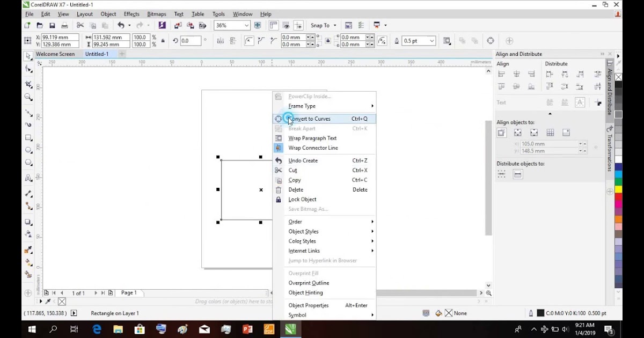Screen dimensions: 644x338
Task: Click the Print icon in the toolbar
Action: (x=64, y=25)
